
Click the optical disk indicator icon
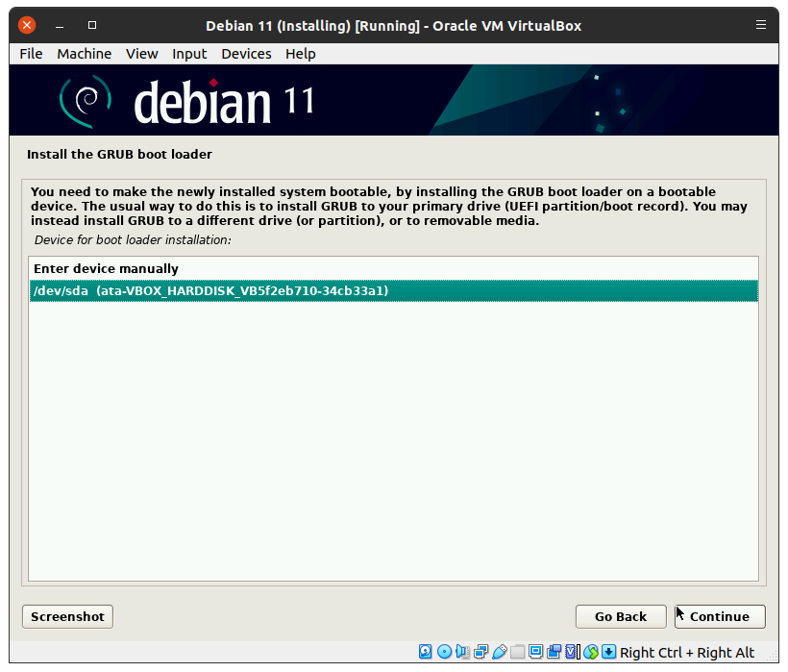(x=444, y=653)
